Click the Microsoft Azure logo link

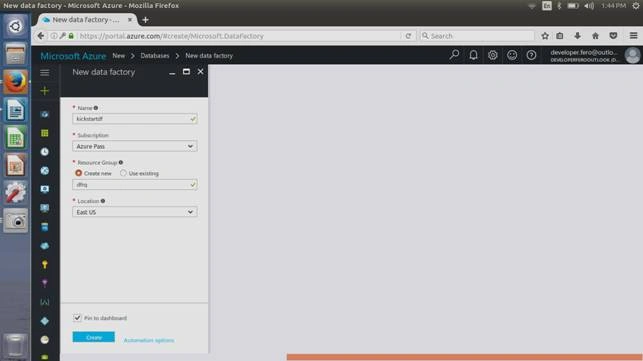pyautogui.click(x=73, y=56)
